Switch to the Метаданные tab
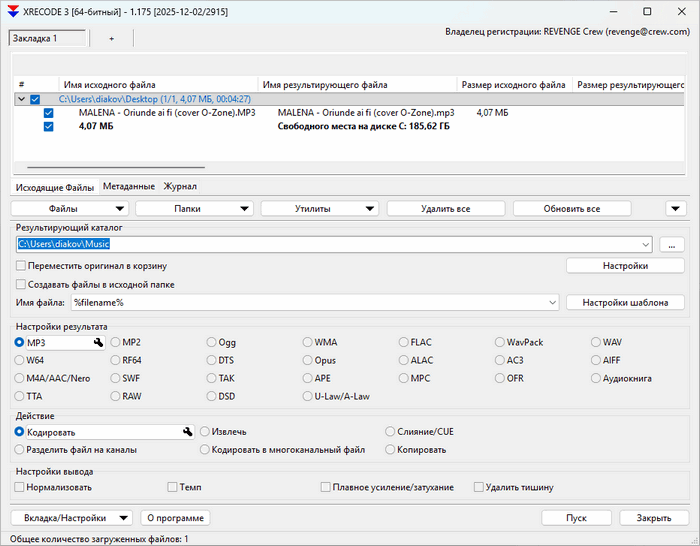The height and width of the screenshot is (546, 700). (x=128, y=186)
